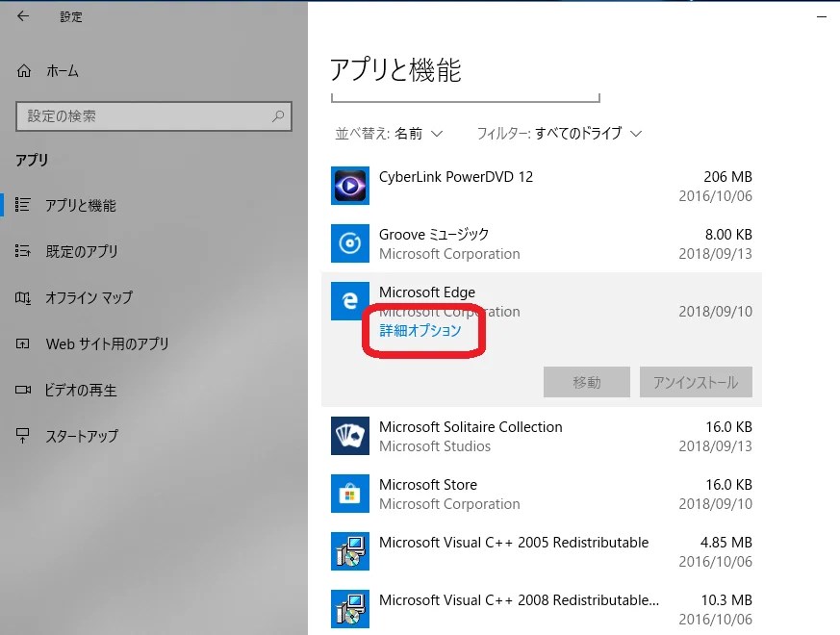
Task: Click Microsoft Studios publisher text
Action: (435, 446)
